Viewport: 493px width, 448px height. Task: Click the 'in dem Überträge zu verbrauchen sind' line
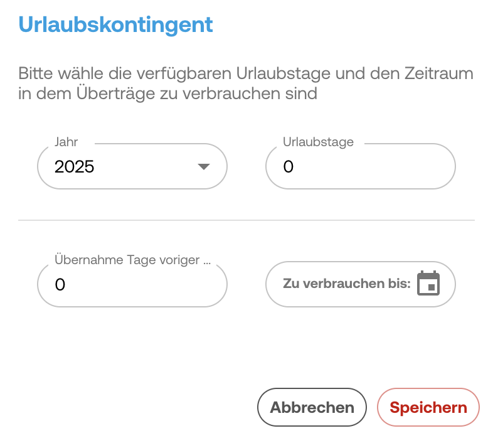click(x=167, y=94)
